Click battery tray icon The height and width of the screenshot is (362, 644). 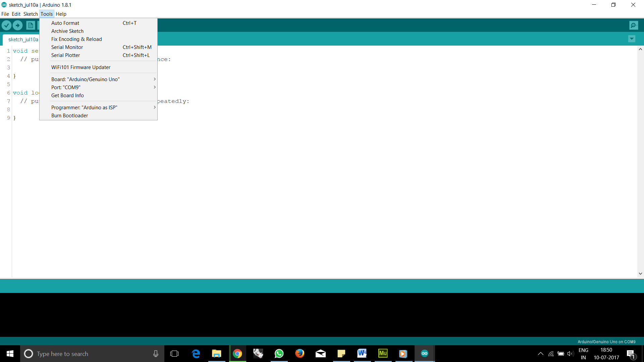tap(561, 354)
